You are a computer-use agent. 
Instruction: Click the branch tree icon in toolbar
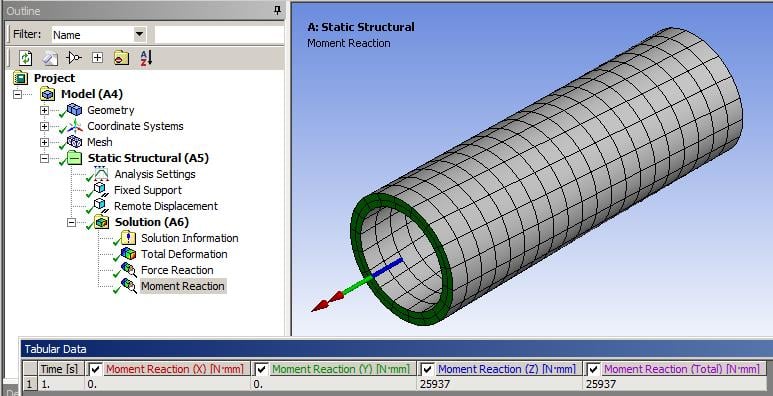click(x=73, y=58)
